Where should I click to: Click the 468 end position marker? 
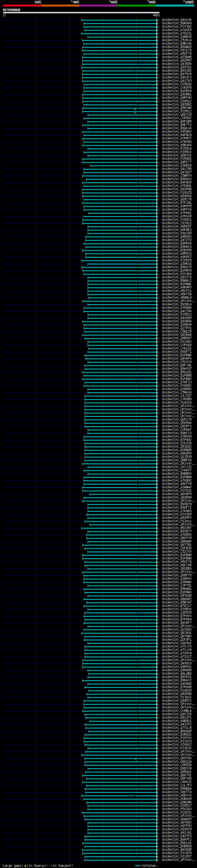coord(155,15)
